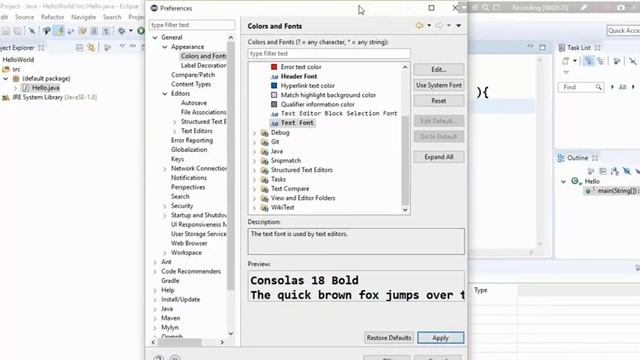The image size is (640, 360).
Task: Expand the Debug fonts category
Action: click(x=254, y=133)
